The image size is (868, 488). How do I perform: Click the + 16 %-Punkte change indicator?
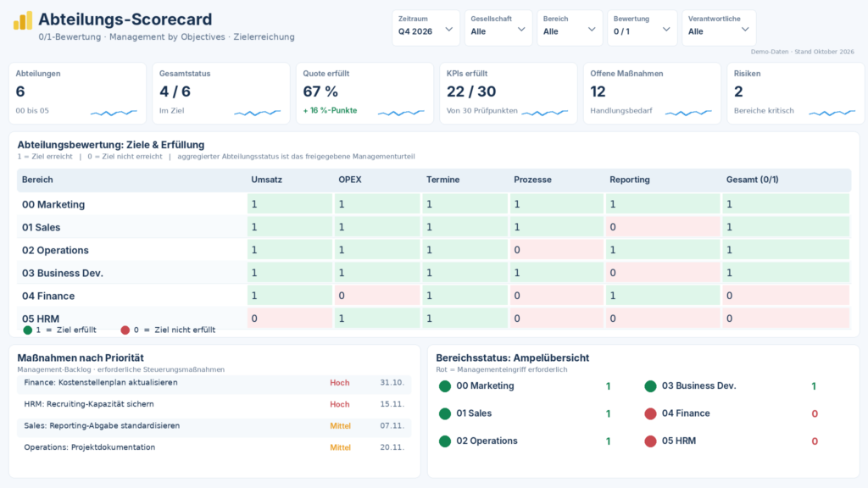(330, 111)
